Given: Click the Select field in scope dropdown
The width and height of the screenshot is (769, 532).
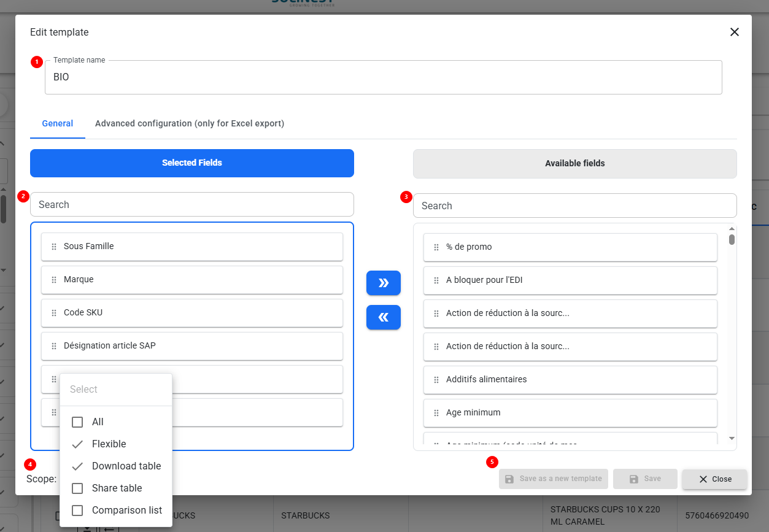Looking at the screenshot, I should [115, 390].
